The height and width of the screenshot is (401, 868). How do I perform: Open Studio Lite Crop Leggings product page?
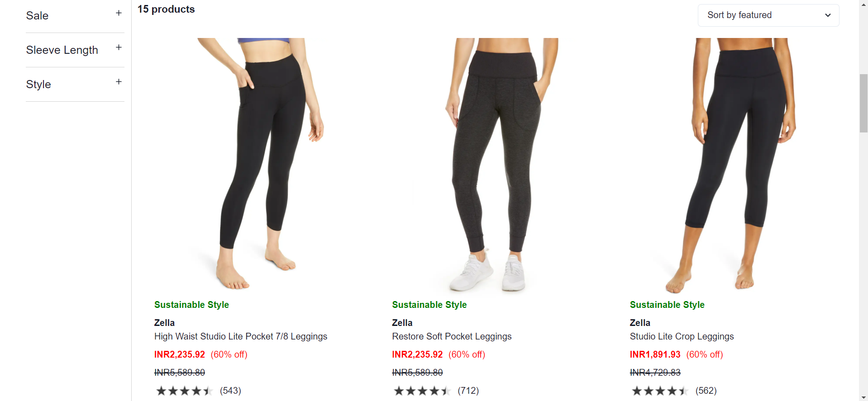(682, 336)
